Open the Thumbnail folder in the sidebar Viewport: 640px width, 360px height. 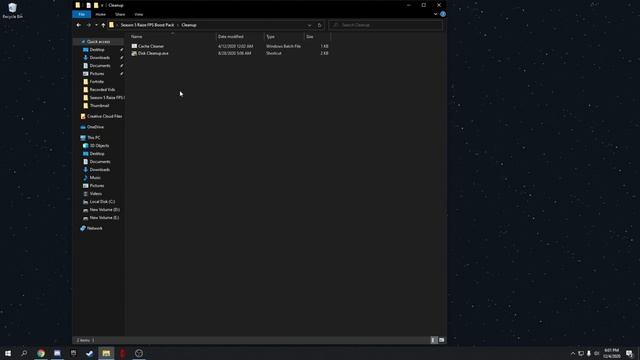pyautogui.click(x=99, y=106)
